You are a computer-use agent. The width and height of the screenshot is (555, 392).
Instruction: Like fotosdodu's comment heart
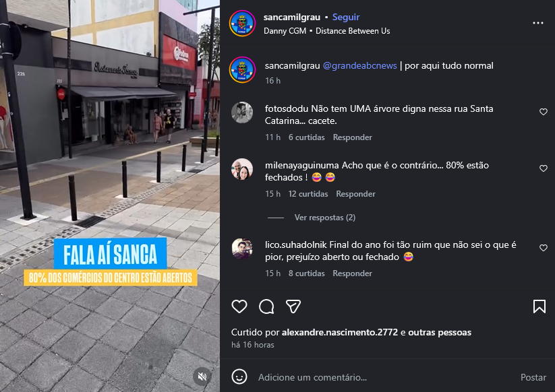tap(544, 112)
